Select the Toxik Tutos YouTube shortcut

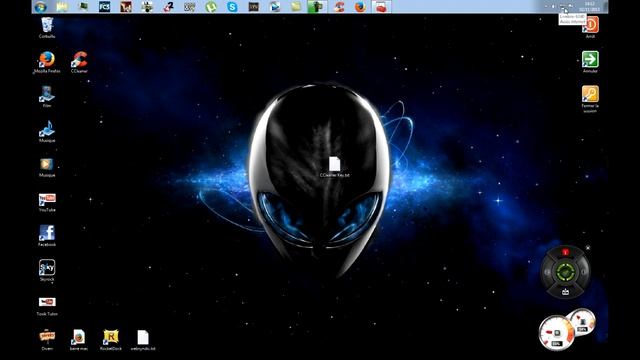47,306
